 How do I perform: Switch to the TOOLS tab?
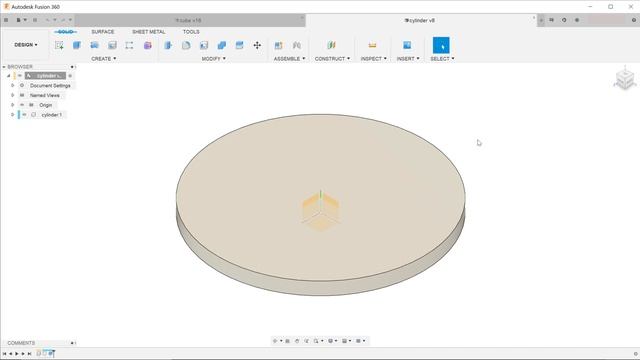[x=191, y=32]
